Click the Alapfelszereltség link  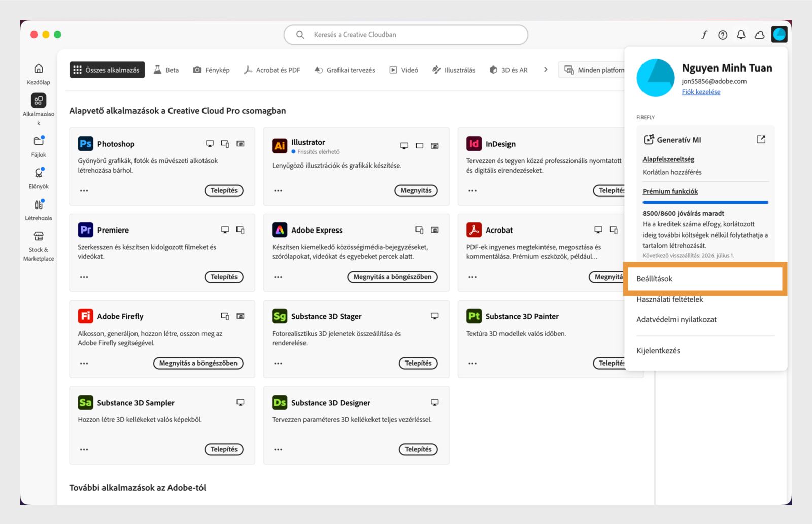(668, 159)
